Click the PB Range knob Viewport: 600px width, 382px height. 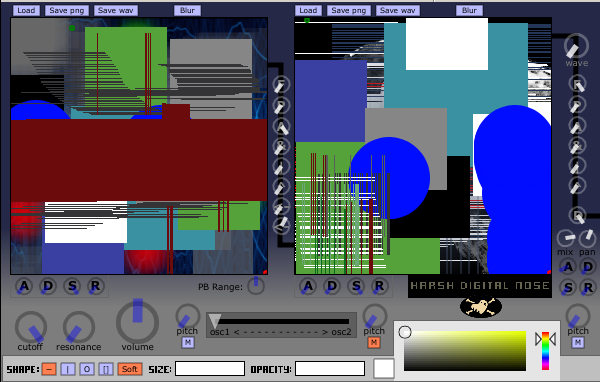click(256, 286)
